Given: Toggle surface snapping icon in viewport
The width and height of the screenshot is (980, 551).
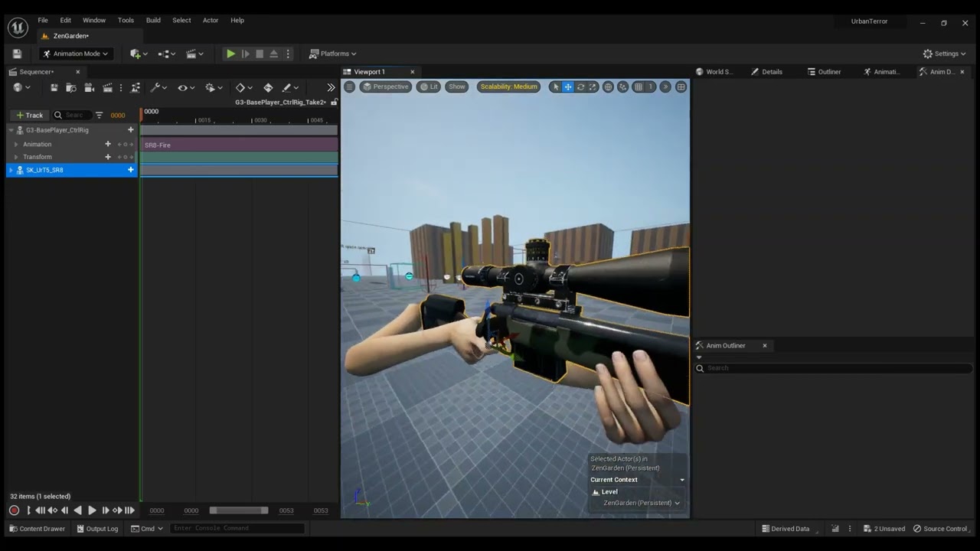Looking at the screenshot, I should coord(622,86).
